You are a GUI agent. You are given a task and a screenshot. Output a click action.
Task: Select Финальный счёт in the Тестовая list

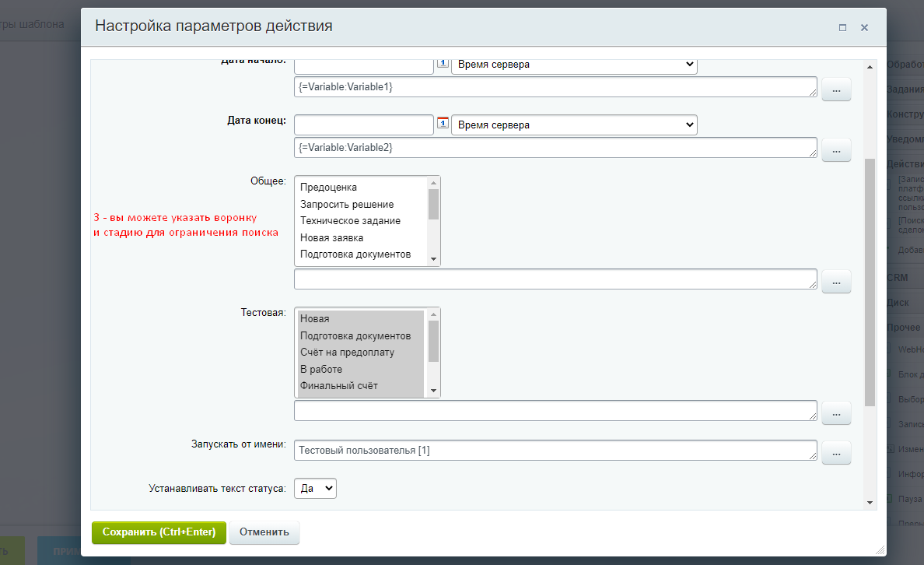pyautogui.click(x=339, y=386)
